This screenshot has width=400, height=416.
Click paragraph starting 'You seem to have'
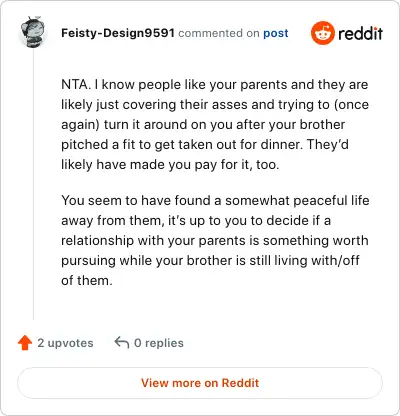tap(215, 240)
